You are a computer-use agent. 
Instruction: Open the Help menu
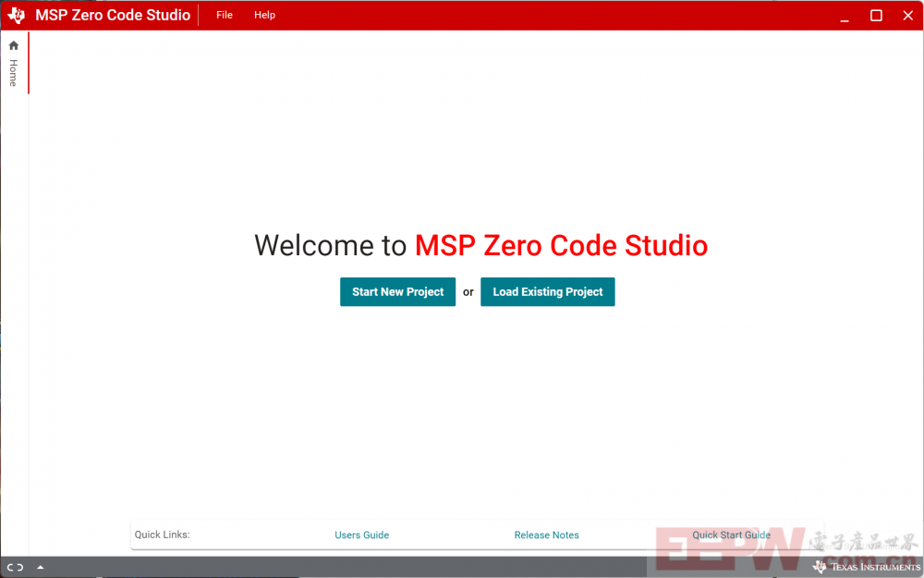(264, 16)
